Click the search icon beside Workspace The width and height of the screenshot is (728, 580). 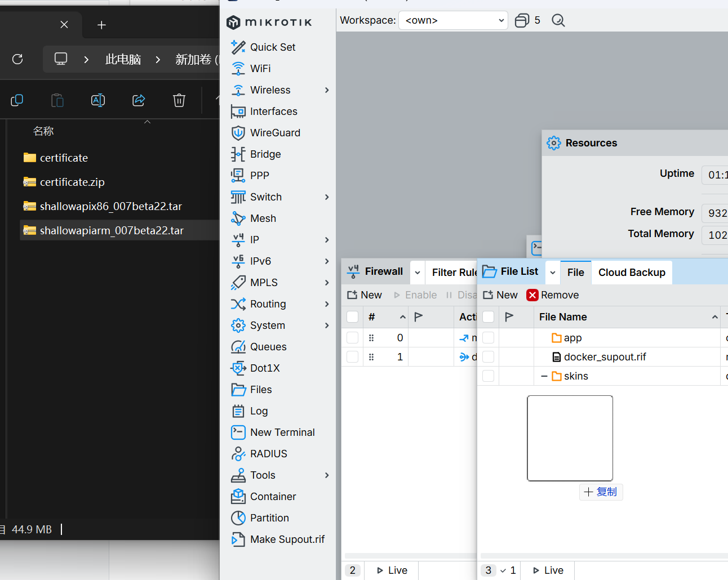[x=558, y=21]
